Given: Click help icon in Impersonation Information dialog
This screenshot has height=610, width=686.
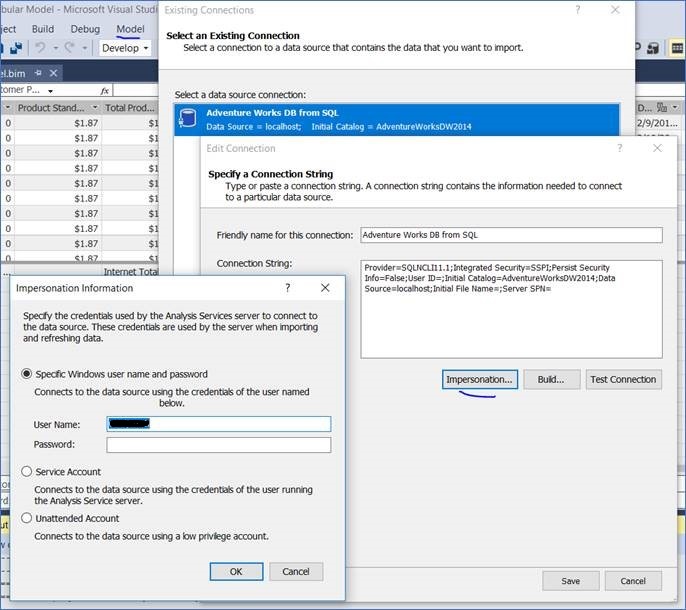Looking at the screenshot, I should pos(287,288).
